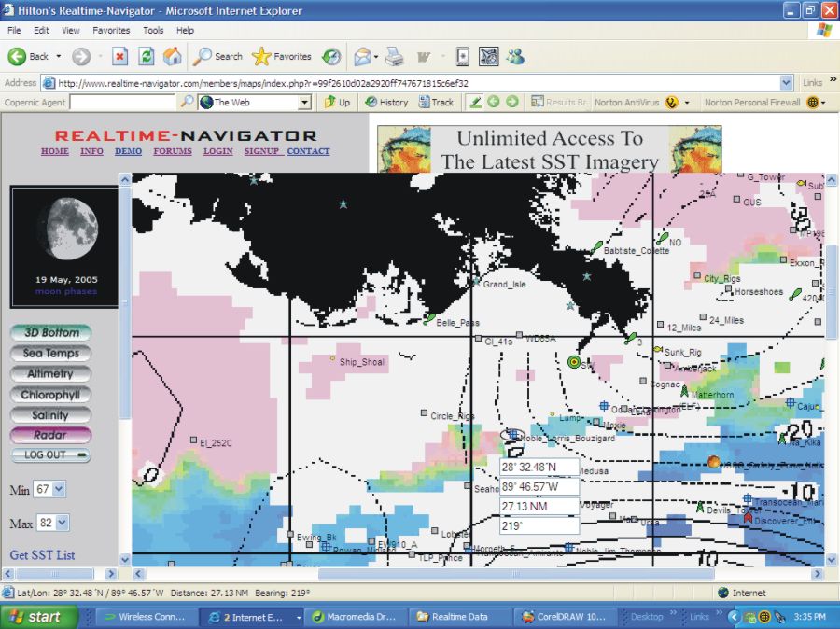This screenshot has width=840, height=629.
Task: Click the LOG OUT button
Action: (51, 454)
